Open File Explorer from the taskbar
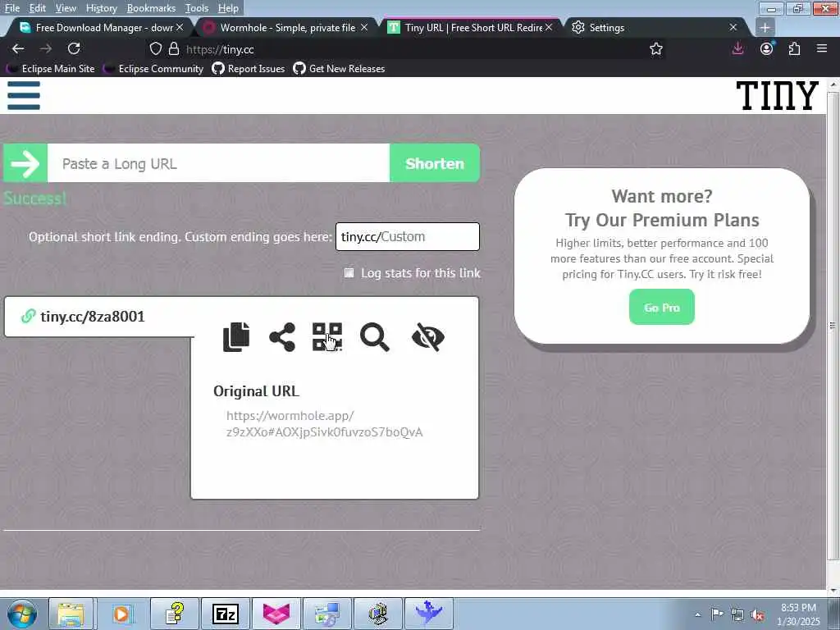Viewport: 840px width, 630px height. click(x=71, y=614)
